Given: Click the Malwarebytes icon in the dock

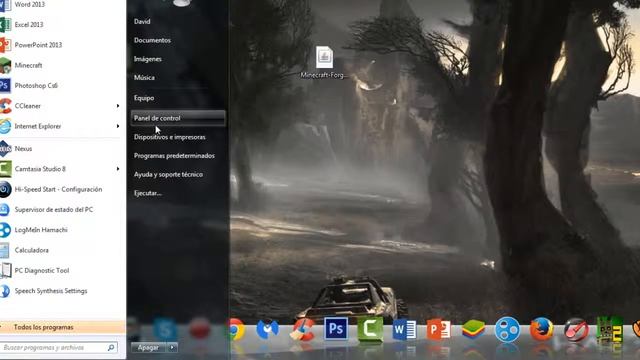Looking at the screenshot, I should (x=267, y=329).
